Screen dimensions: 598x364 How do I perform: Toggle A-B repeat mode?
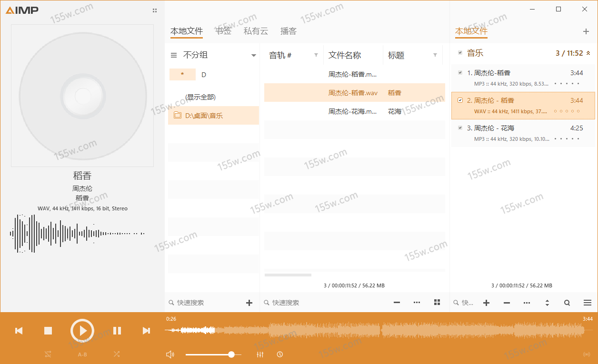click(x=82, y=354)
